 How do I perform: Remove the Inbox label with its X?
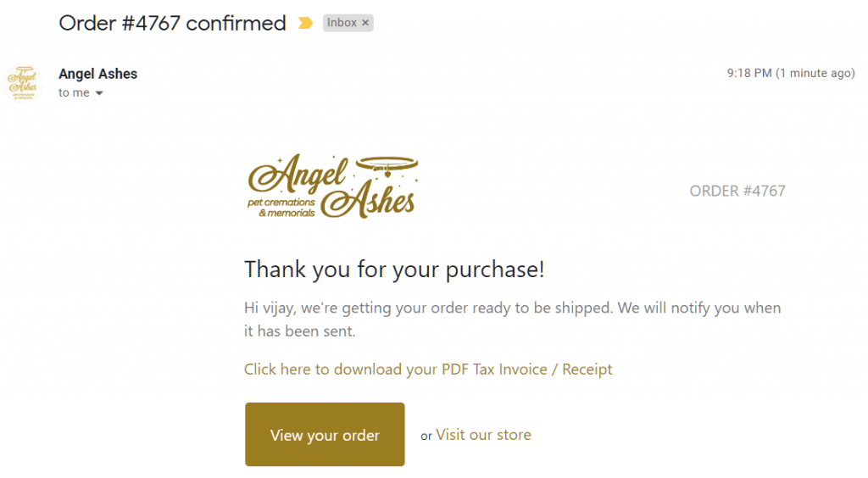[x=365, y=23]
